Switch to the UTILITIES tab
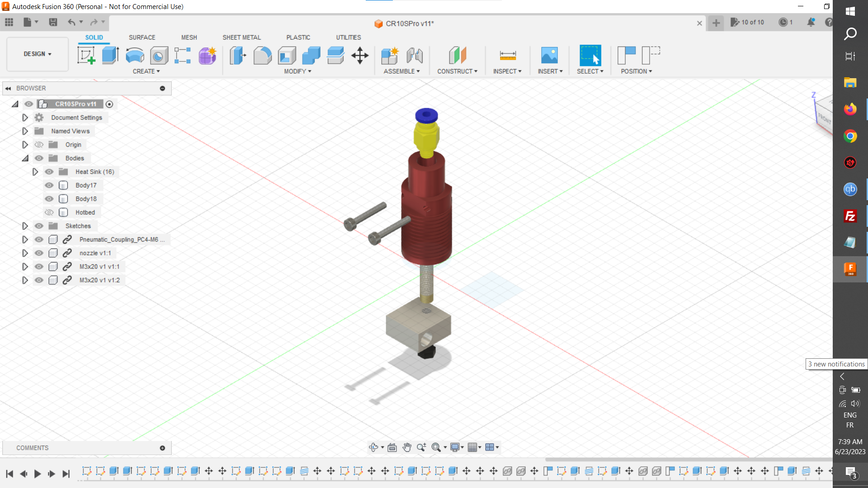Image resolution: width=868 pixels, height=488 pixels. click(x=349, y=38)
